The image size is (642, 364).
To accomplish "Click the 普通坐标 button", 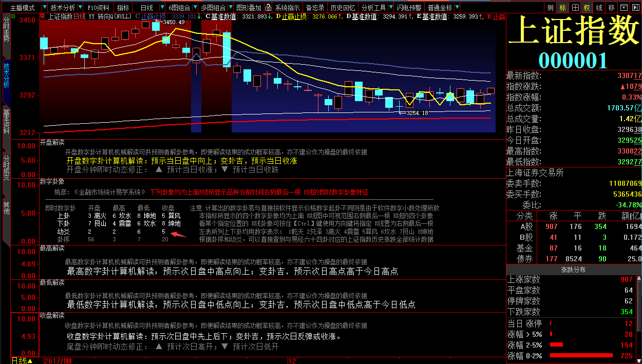I will click(440, 8).
